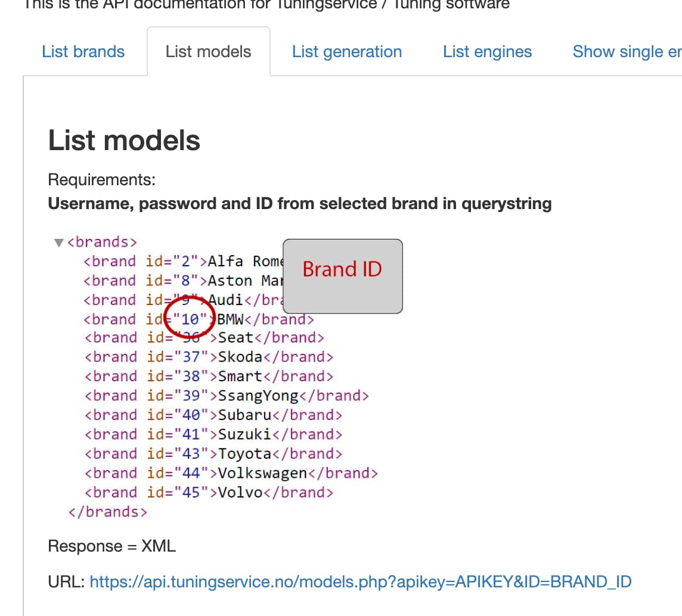The height and width of the screenshot is (616, 682).
Task: Click the bold querystring requirements text
Action: pyautogui.click(x=299, y=204)
